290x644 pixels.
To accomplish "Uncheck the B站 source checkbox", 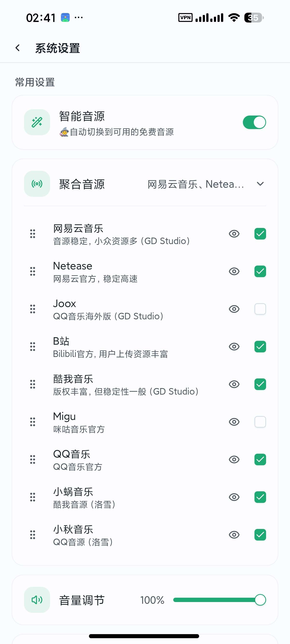I will point(260,347).
